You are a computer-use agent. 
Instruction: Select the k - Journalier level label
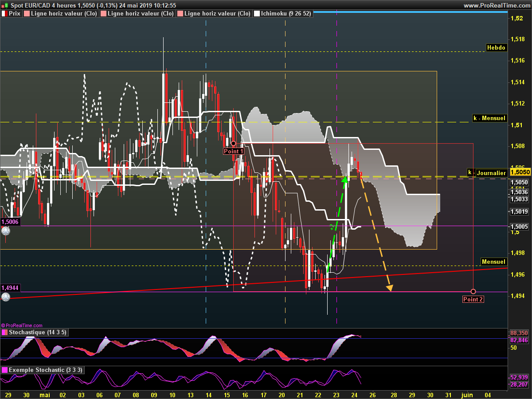pyautogui.click(x=487, y=173)
